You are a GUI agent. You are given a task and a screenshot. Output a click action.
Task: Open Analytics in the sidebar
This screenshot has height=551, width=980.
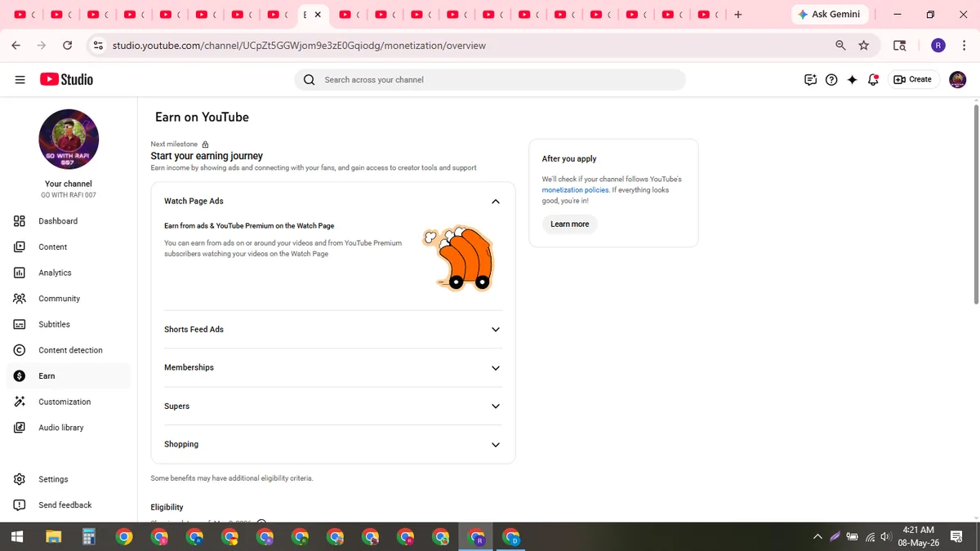click(69, 273)
